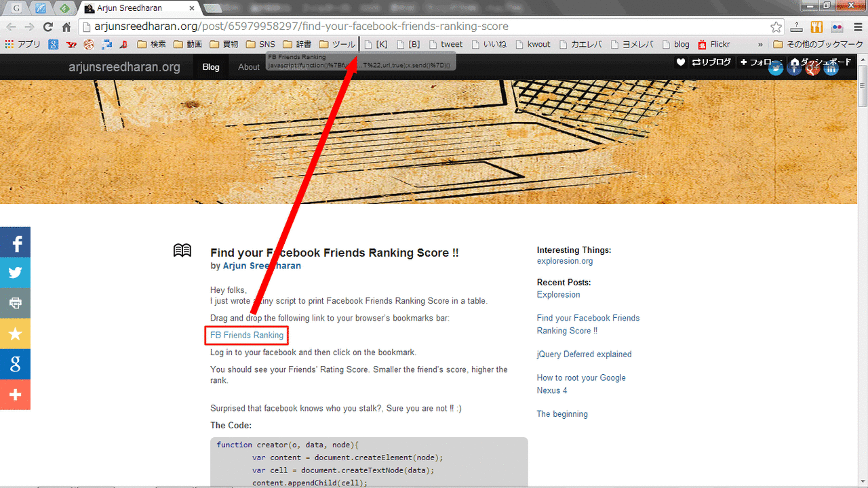Go to browser home page

click(x=66, y=27)
